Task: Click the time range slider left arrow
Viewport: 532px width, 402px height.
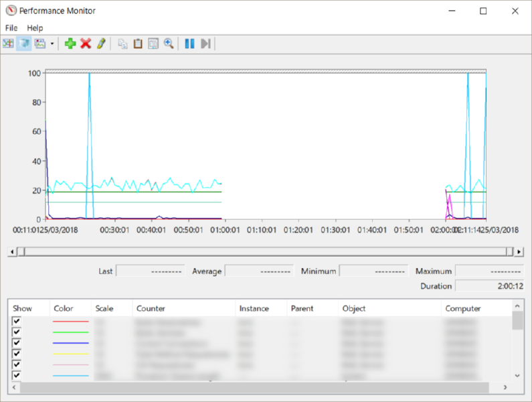Action: pos(12,252)
